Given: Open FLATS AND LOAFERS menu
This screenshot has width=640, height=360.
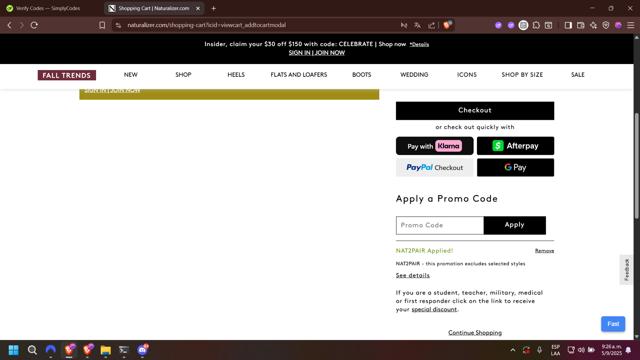Looking at the screenshot, I should pos(299,75).
